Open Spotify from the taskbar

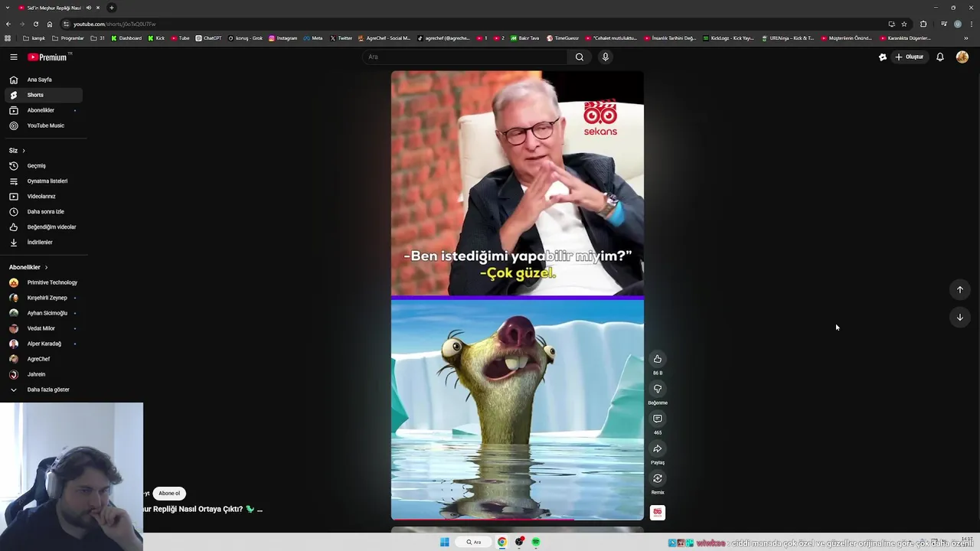pyautogui.click(x=536, y=542)
